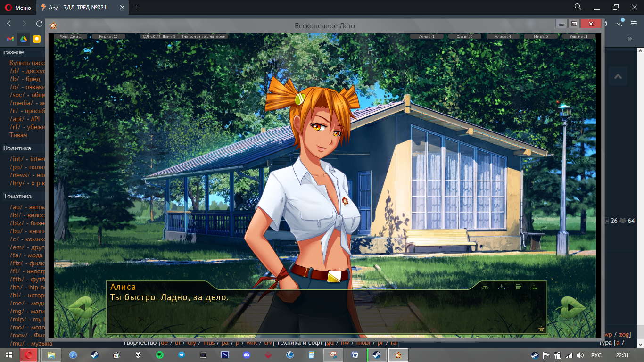This screenshot has height=362, width=644.
Task: Open the Тивач link in sidebar
Action: (x=18, y=135)
